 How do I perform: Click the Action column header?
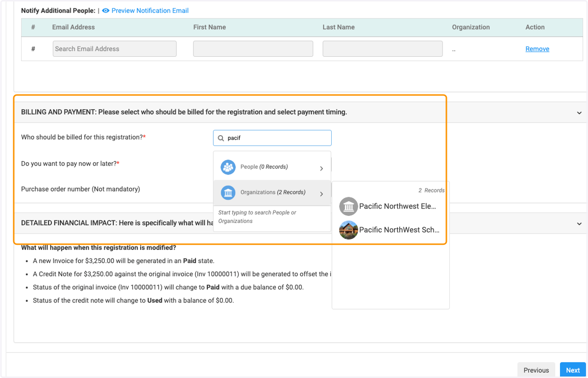point(535,27)
